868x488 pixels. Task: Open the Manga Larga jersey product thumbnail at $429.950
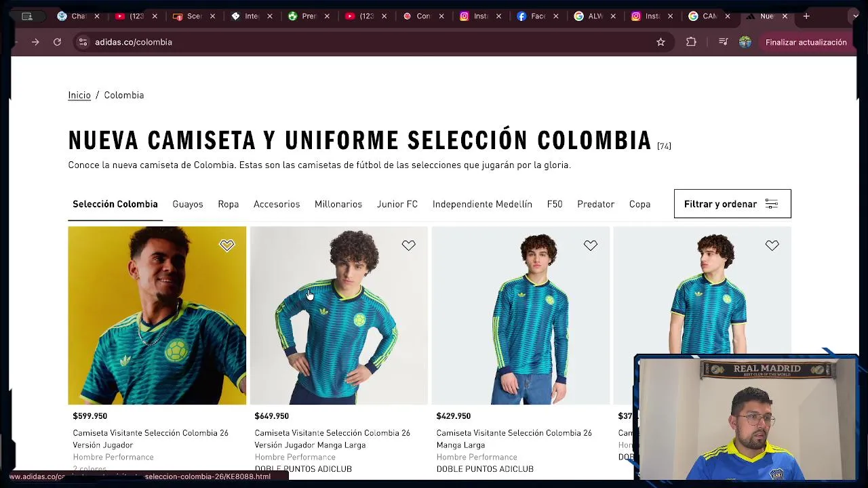521,315
